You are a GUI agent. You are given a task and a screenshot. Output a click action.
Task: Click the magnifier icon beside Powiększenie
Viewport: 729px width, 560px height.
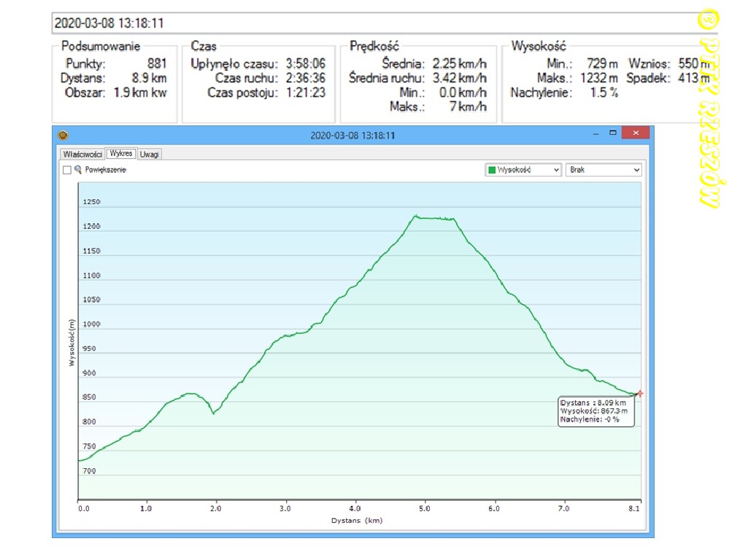(78, 170)
